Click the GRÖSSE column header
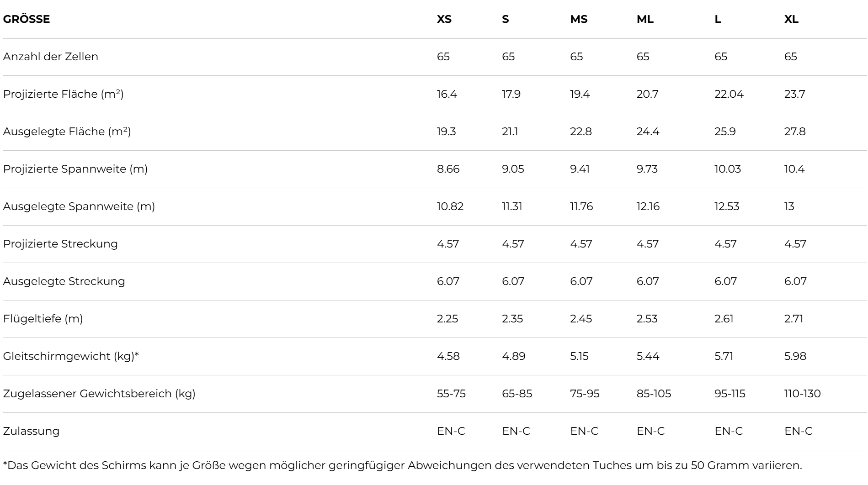 point(27,19)
